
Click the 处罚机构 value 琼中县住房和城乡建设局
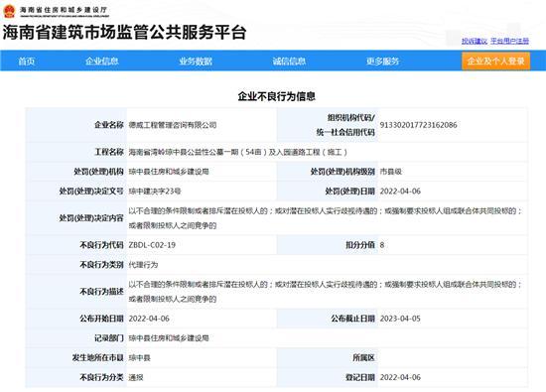point(169,172)
